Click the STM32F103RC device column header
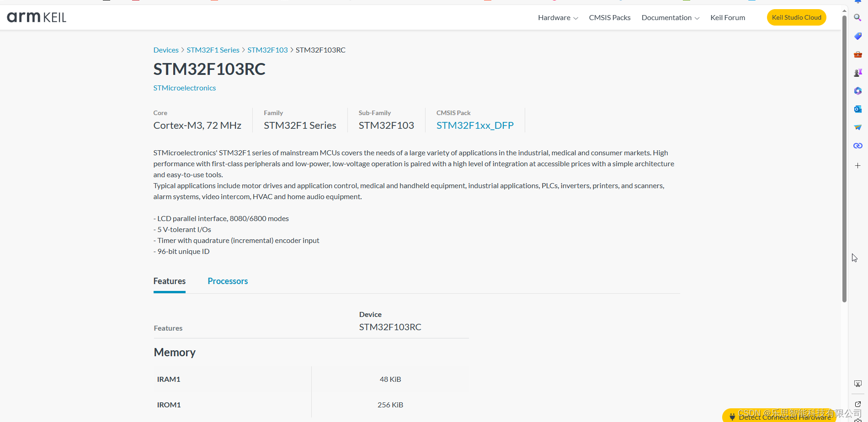The width and height of the screenshot is (868, 422). tap(390, 327)
